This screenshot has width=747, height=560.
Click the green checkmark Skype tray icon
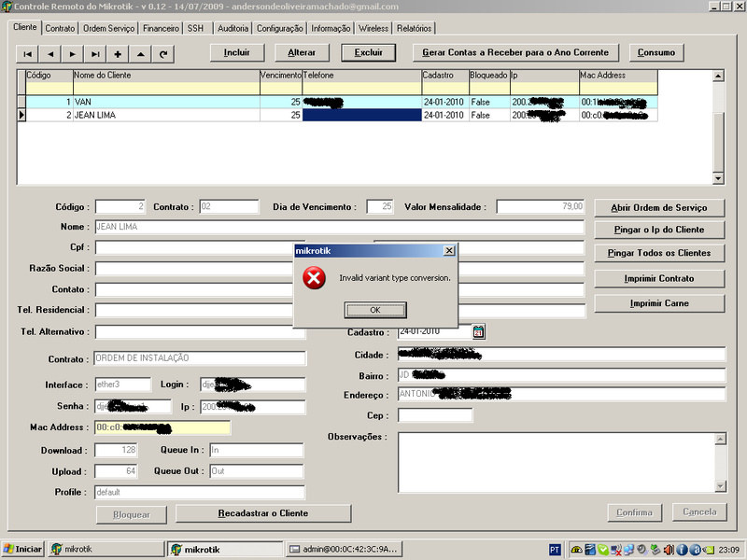tap(603, 550)
